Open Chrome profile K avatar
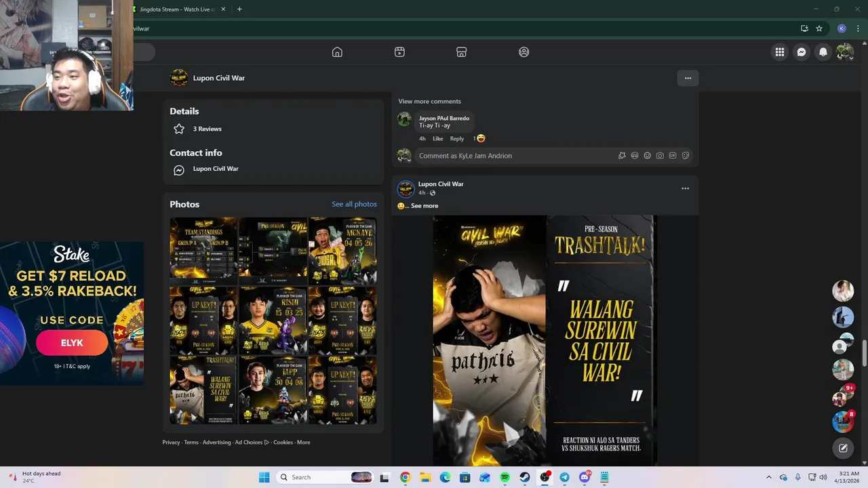This screenshot has width=868, height=488. point(842,28)
